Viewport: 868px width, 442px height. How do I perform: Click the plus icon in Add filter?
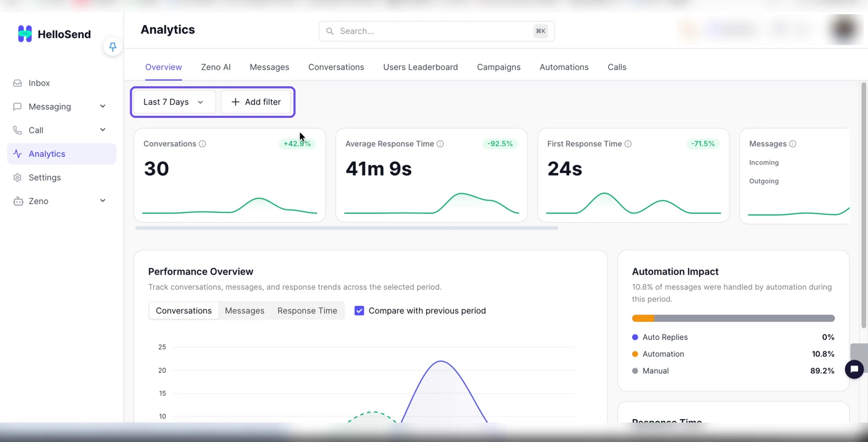(235, 102)
